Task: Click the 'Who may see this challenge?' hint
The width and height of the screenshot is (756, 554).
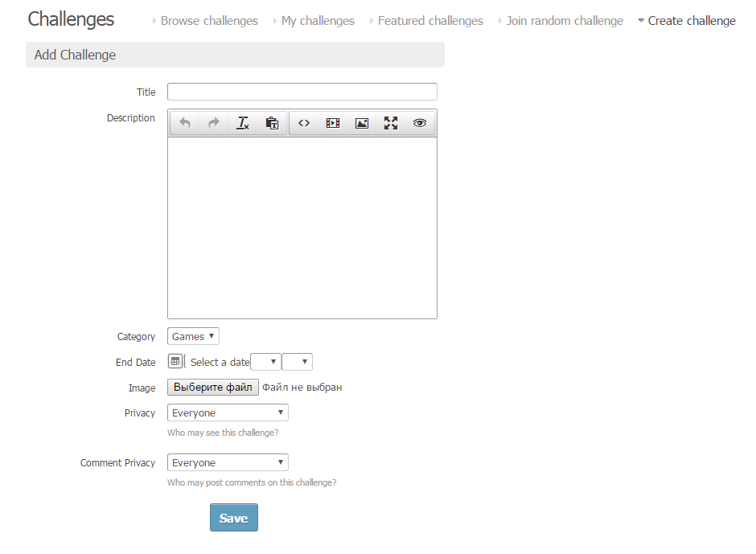Action: [x=223, y=433]
